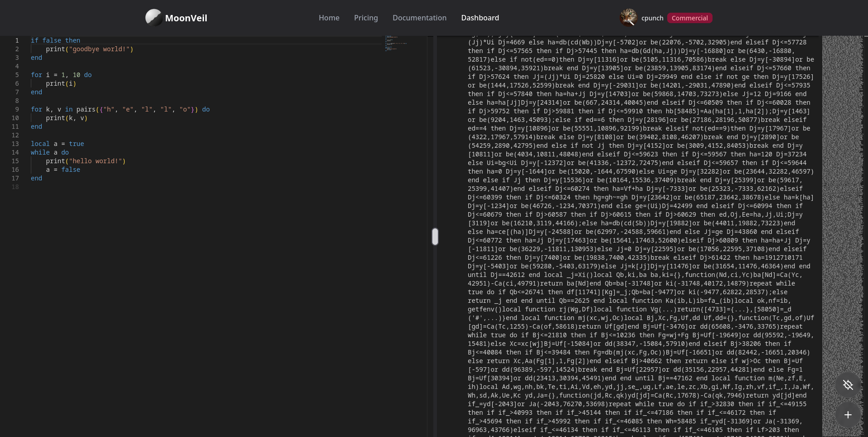
Task: Click line number 13 in the gutter
Action: point(15,144)
